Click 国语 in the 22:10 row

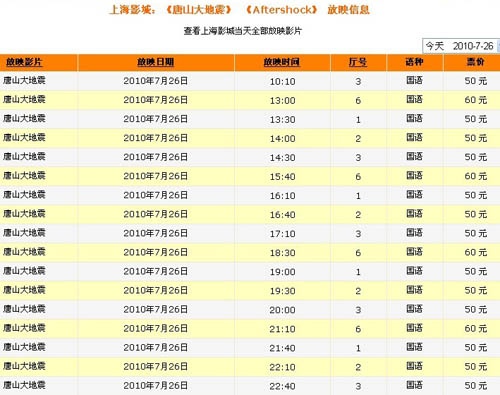point(414,366)
